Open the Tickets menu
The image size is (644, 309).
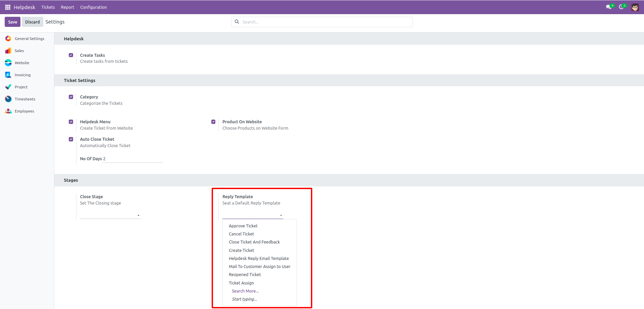pos(48,7)
